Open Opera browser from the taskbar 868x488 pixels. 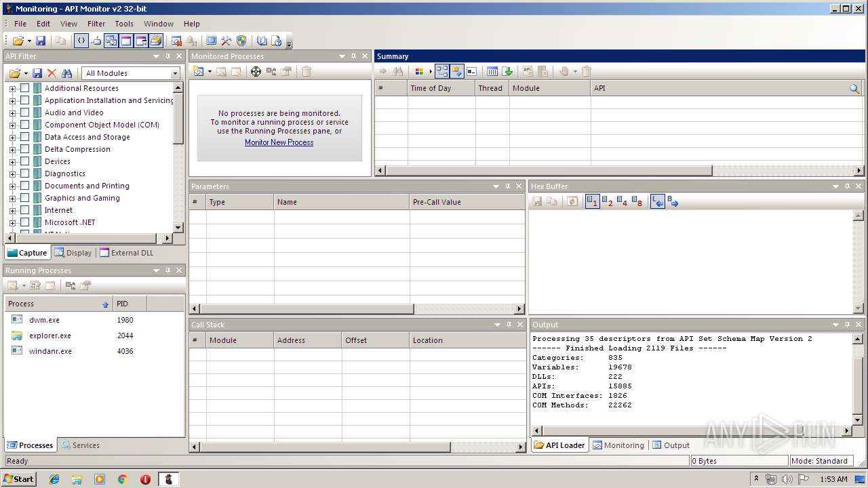(x=145, y=479)
